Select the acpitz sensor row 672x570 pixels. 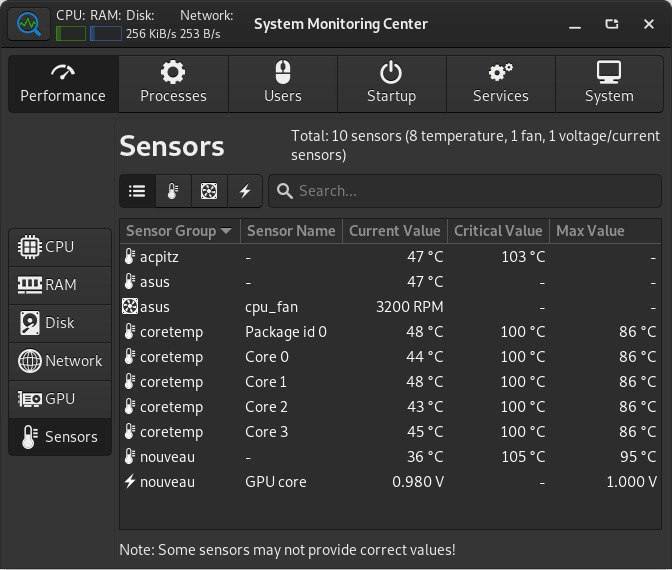[390, 257]
